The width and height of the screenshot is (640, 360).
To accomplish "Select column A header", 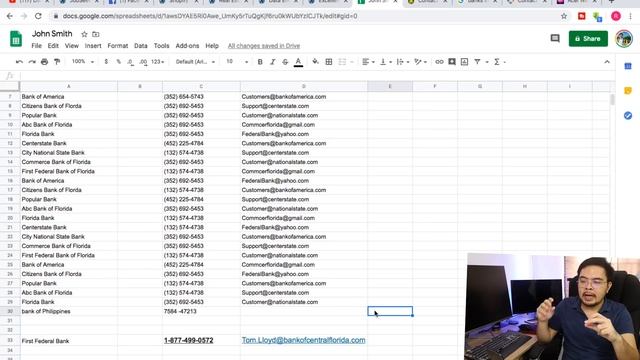I will 69,86.
